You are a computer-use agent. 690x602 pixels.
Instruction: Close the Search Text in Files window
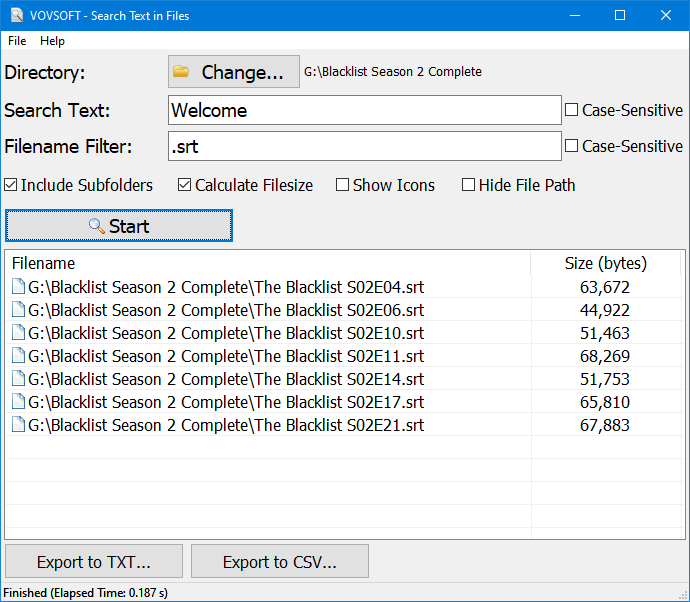click(x=666, y=15)
